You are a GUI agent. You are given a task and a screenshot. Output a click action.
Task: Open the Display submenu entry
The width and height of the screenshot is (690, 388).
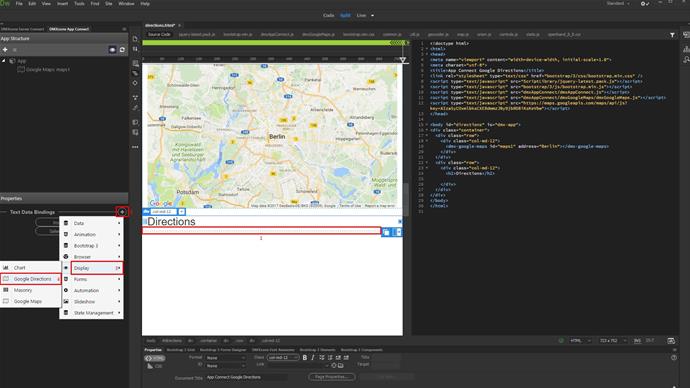pos(96,268)
